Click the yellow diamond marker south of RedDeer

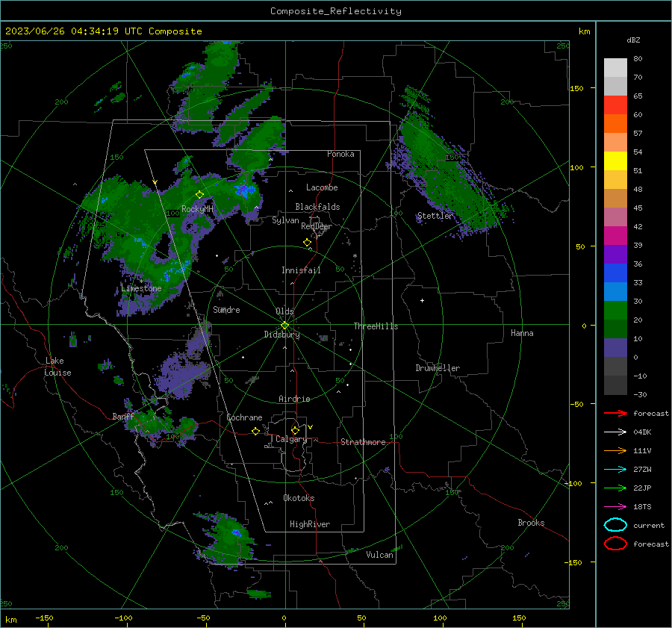click(x=307, y=243)
